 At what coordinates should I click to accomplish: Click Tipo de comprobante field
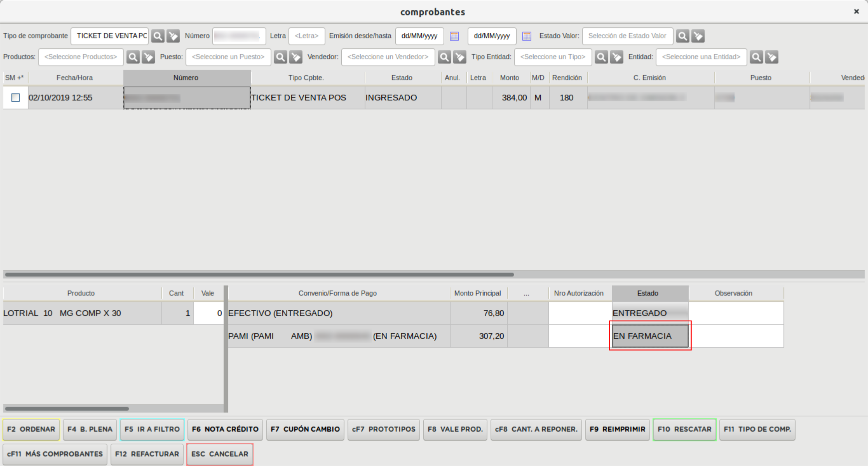click(x=110, y=36)
